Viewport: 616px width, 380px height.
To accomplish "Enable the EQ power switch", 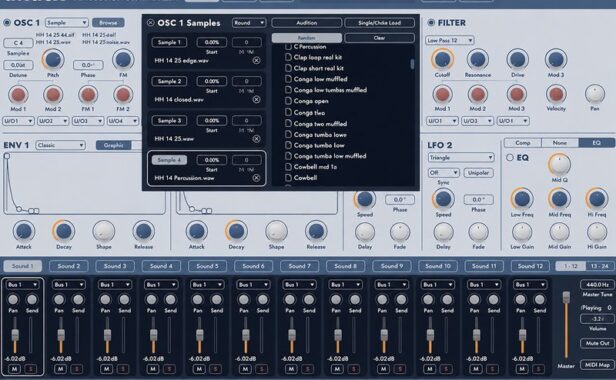I will click(510, 158).
